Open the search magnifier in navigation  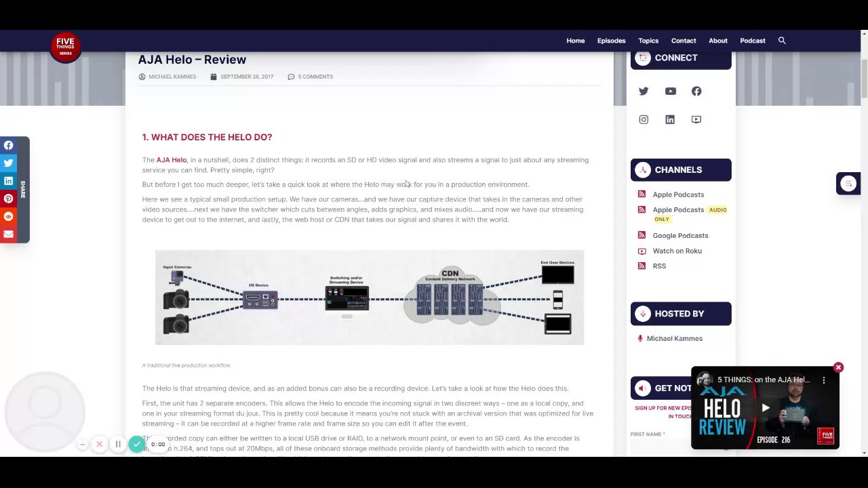point(782,41)
